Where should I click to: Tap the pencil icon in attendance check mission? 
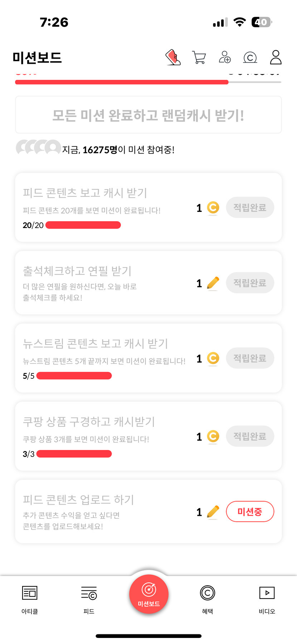pos(213,283)
